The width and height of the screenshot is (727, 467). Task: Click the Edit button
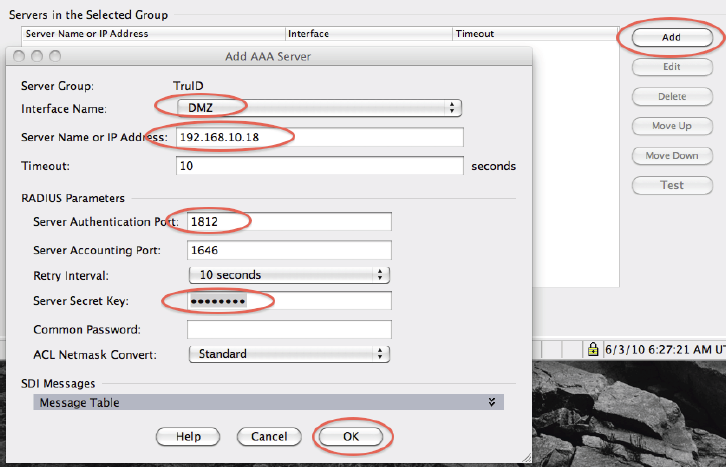[671, 67]
